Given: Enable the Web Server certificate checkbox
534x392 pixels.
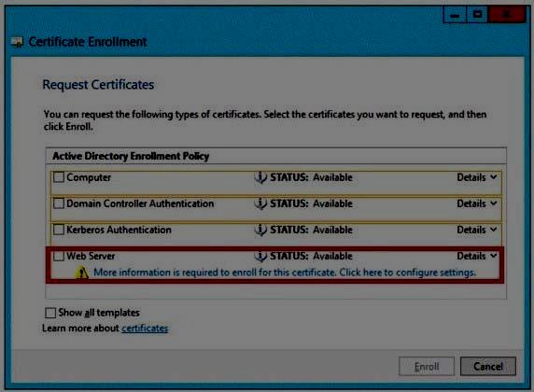Looking at the screenshot, I should pyautogui.click(x=59, y=256).
